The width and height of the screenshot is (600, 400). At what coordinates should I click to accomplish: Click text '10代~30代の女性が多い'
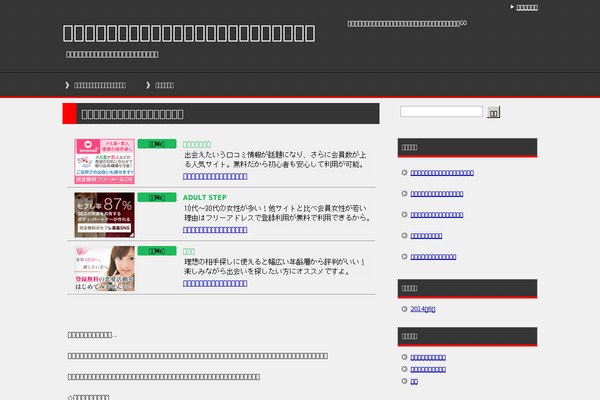223,209
